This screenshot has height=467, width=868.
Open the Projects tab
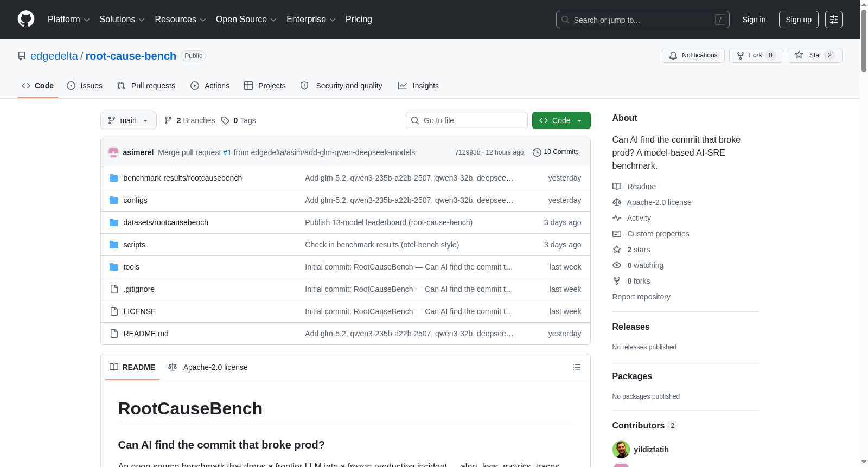coord(265,86)
